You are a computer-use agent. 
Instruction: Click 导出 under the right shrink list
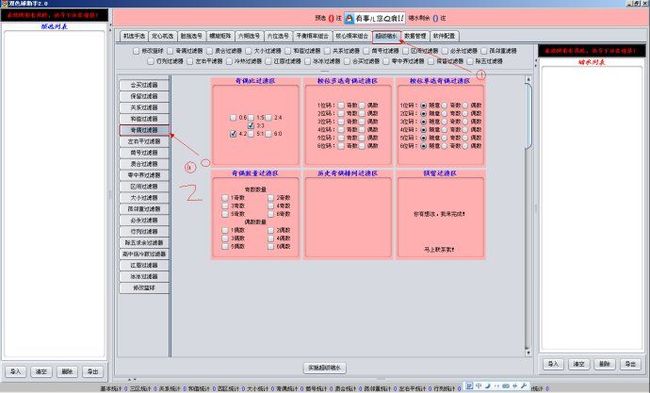tap(630, 364)
